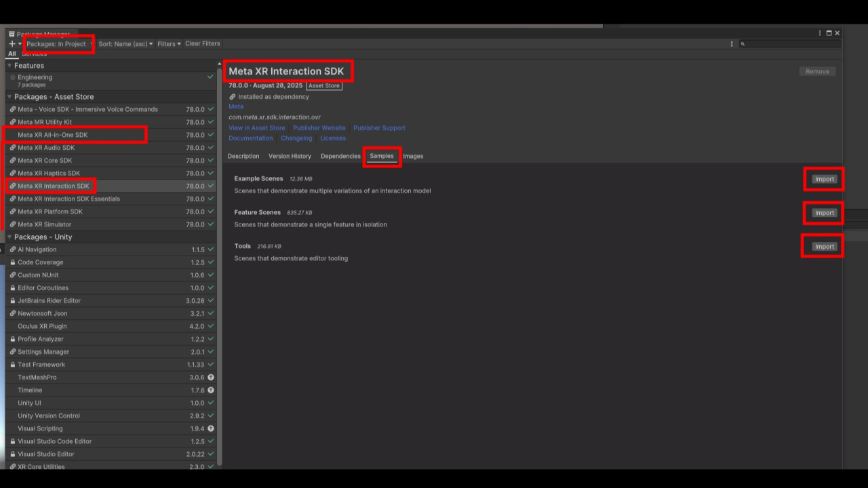Open the Version History tab

click(290, 156)
